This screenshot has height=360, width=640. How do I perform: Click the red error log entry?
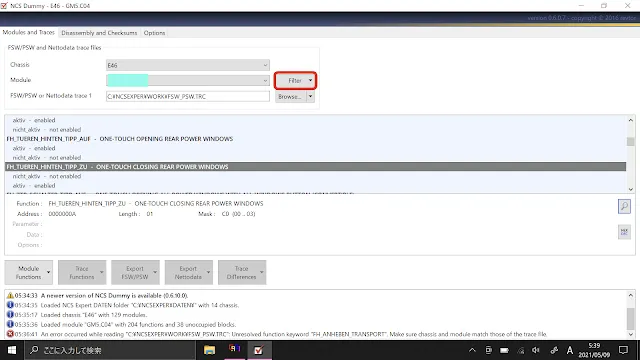click(277, 334)
